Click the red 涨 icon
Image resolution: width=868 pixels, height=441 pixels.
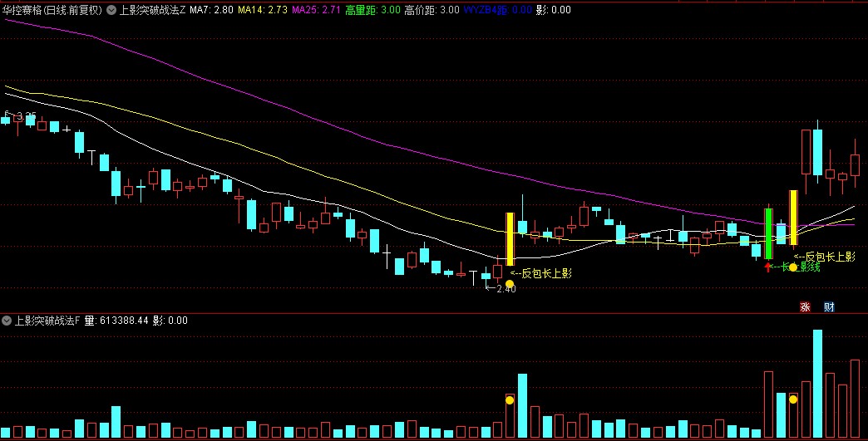(x=806, y=307)
